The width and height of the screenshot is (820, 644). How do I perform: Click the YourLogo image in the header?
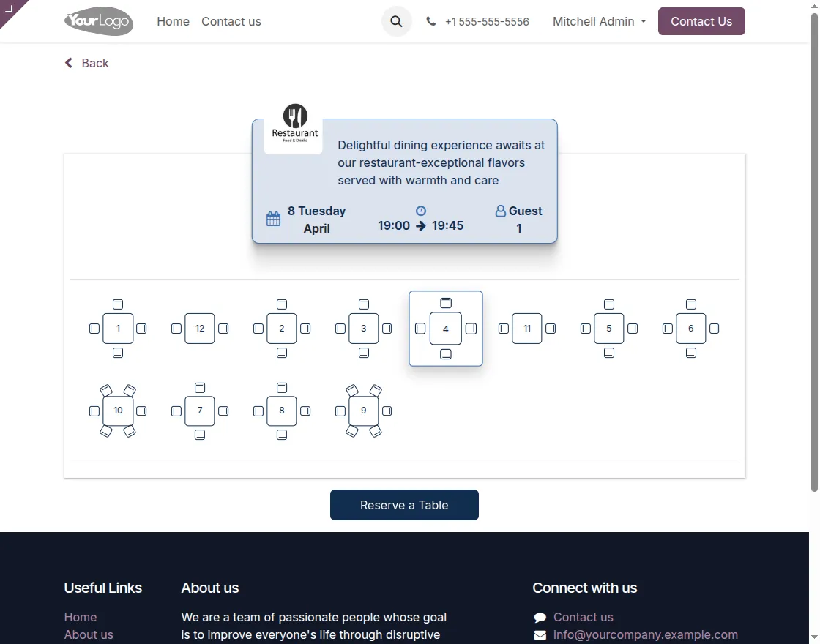[x=98, y=21]
